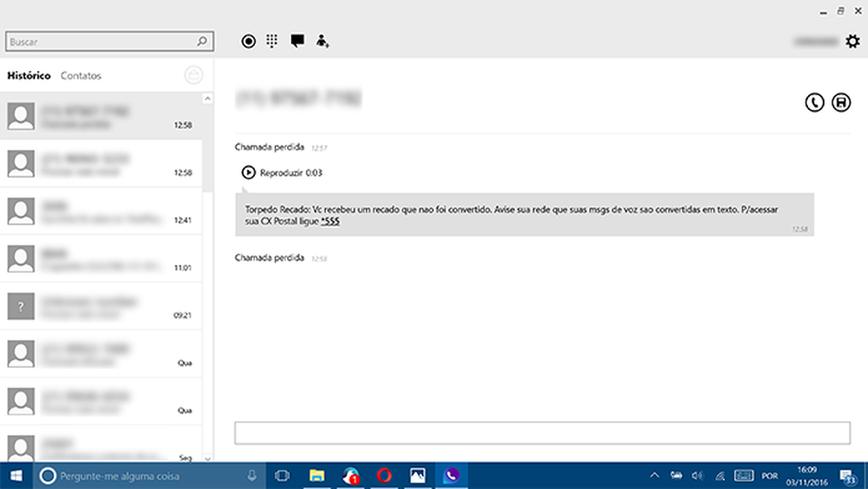This screenshot has width=868, height=489.
Task: Open network status in system tray
Action: click(720, 476)
